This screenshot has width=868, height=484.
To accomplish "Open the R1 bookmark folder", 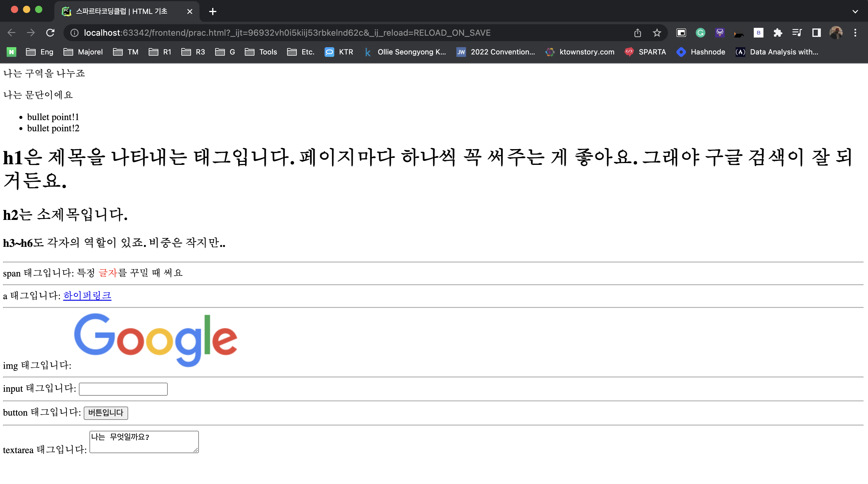I will click(160, 52).
